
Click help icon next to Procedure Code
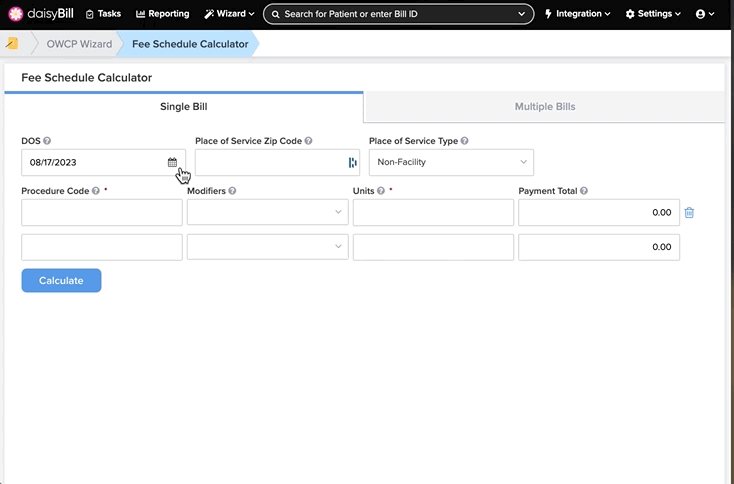click(x=95, y=191)
